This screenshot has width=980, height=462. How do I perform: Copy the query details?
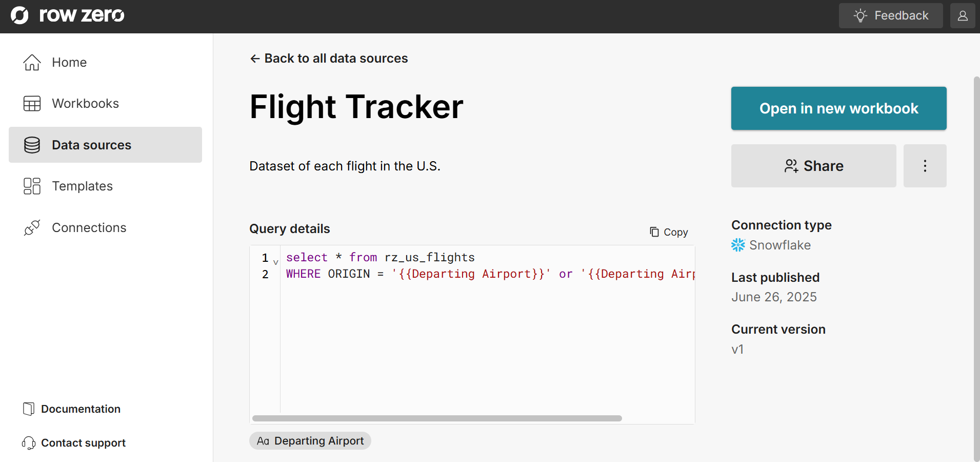pos(669,232)
